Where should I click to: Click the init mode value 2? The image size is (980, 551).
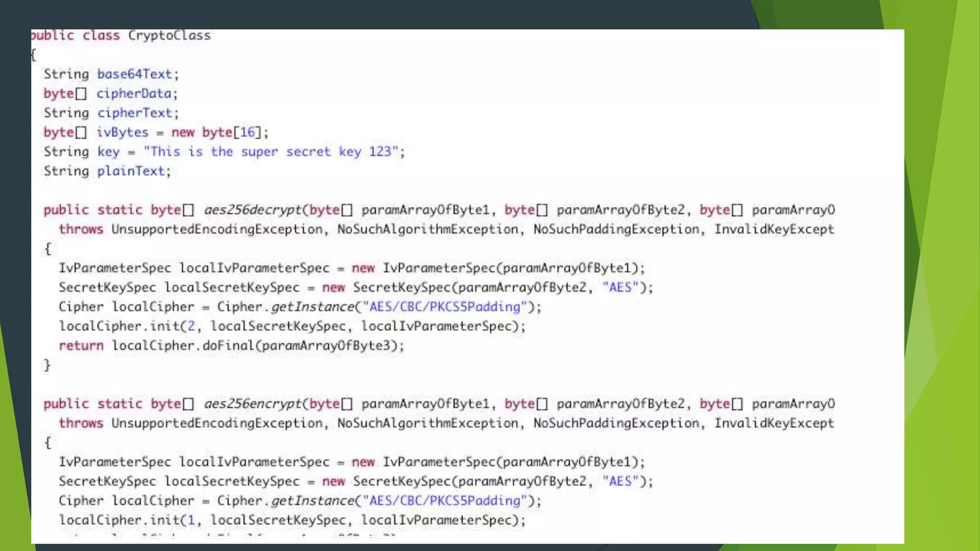191,326
